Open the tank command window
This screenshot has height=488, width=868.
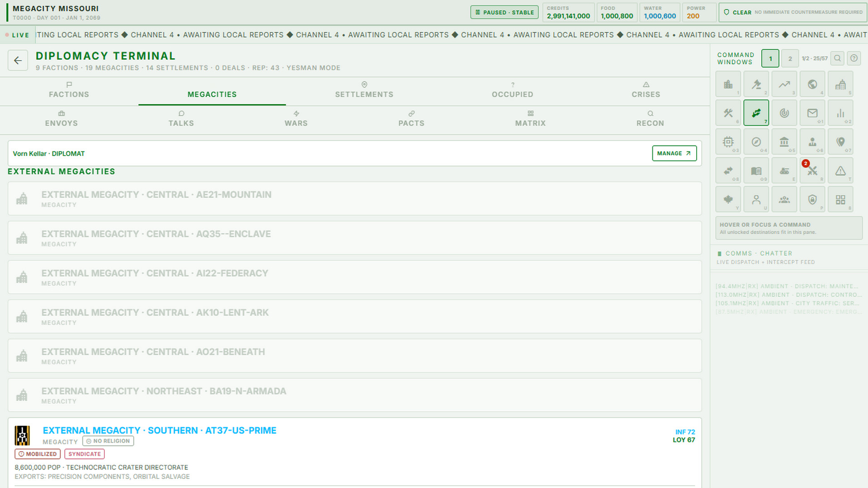(784, 171)
